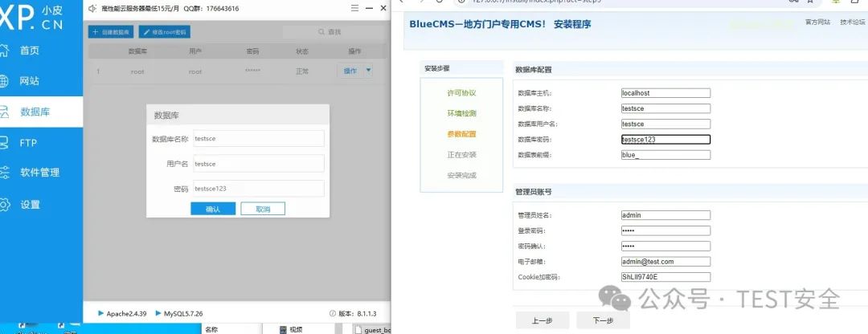The height and width of the screenshot is (334, 868).
Task: Click the 用户名 field in the database dialog
Action: [x=259, y=164]
